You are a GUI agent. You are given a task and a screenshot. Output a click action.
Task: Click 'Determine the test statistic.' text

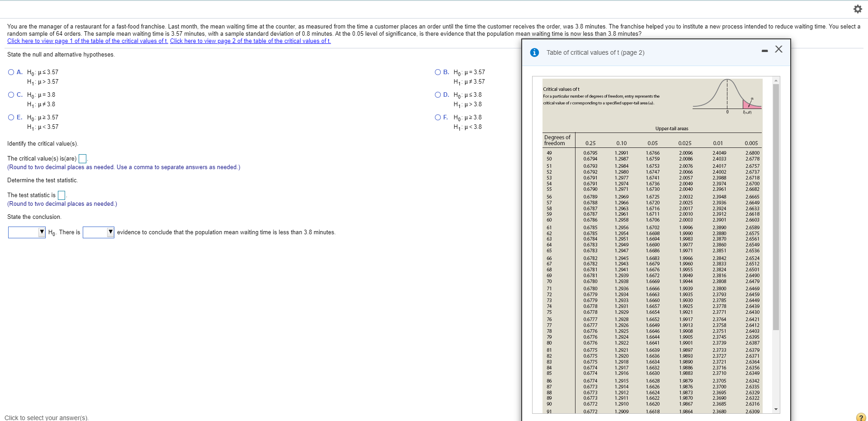(x=42, y=180)
